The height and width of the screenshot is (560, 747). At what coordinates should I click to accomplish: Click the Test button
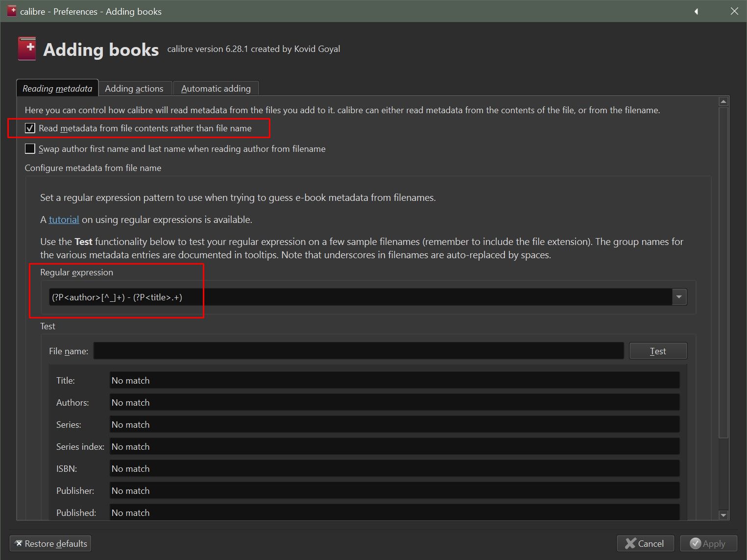tap(658, 351)
